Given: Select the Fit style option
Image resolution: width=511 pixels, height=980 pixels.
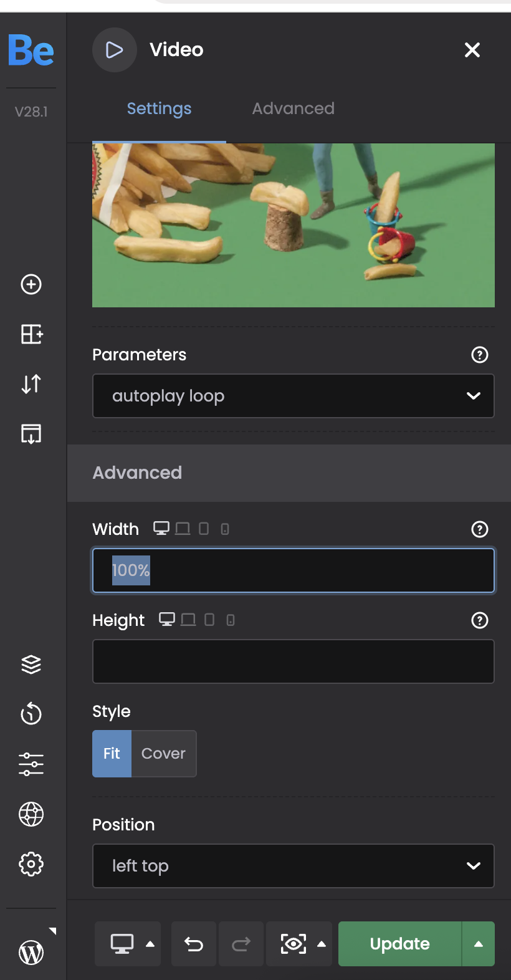Looking at the screenshot, I should pos(112,754).
